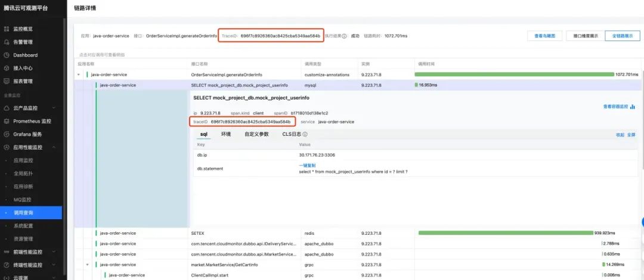The height and width of the screenshot is (280, 644).
Task: Click 收起 link in detail panel
Action: click(620, 135)
